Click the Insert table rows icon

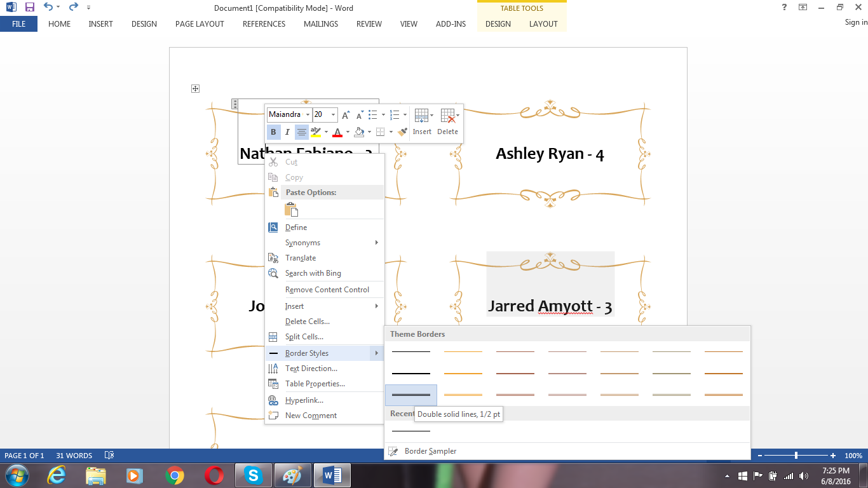click(x=421, y=116)
